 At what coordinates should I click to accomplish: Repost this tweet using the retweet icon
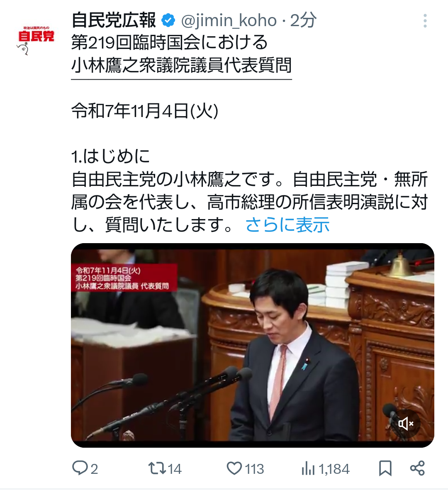(x=157, y=468)
